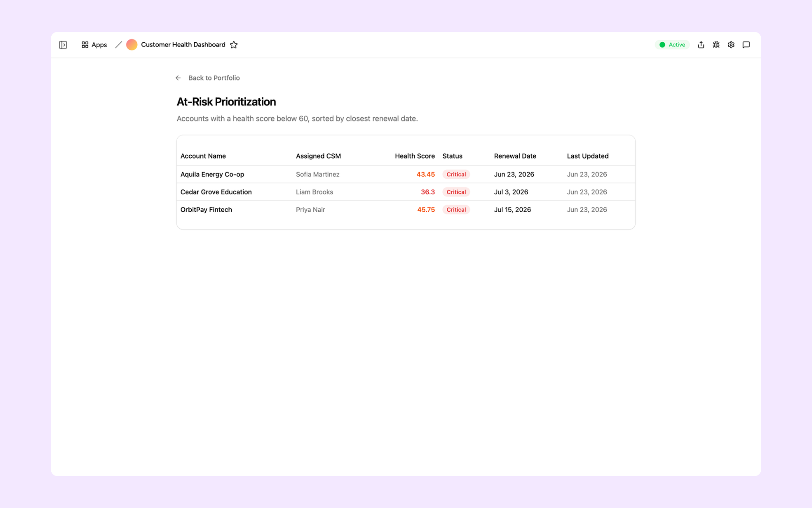Click the Last Updated date in the OrbitPay row
Image resolution: width=812 pixels, height=508 pixels.
pos(587,210)
